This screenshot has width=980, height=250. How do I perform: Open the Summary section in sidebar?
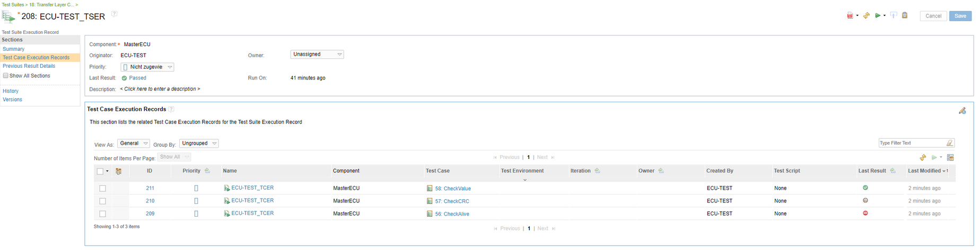coord(14,49)
